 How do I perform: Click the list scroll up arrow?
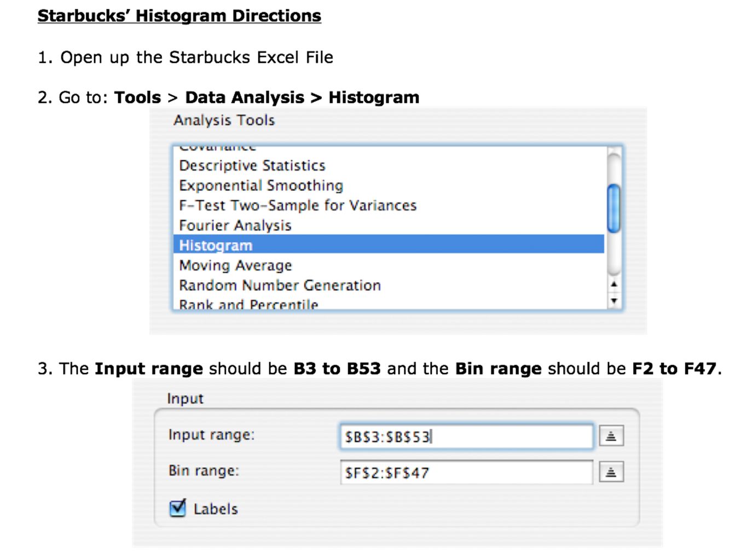tap(614, 284)
